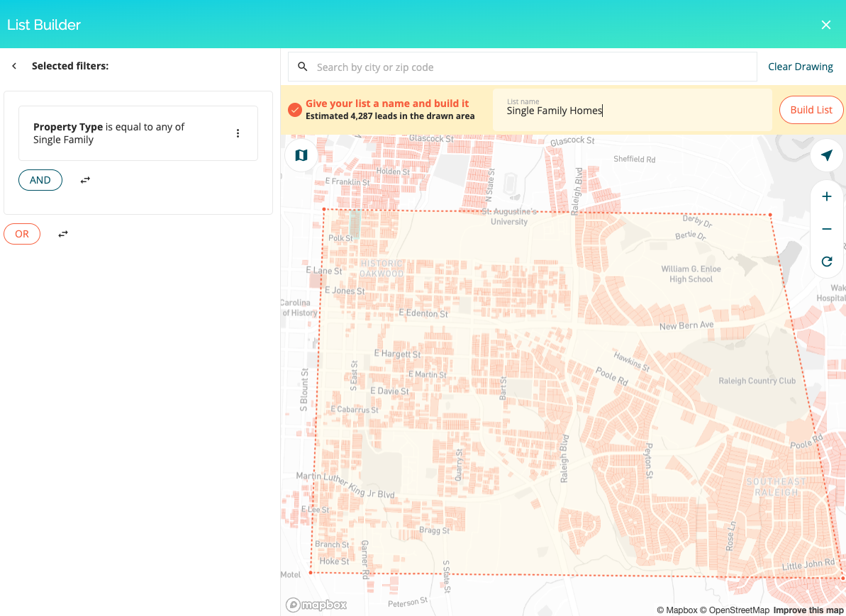Zoom in on the map

(826, 196)
